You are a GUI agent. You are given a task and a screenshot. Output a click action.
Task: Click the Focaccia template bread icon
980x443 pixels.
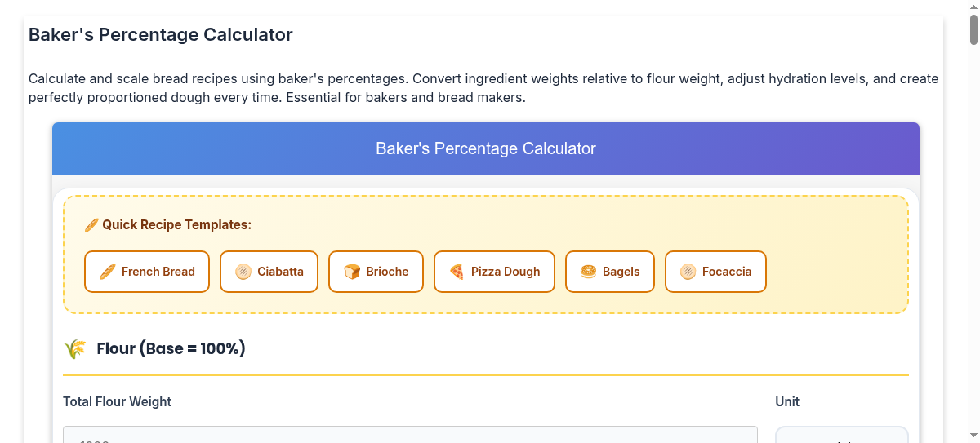click(688, 272)
